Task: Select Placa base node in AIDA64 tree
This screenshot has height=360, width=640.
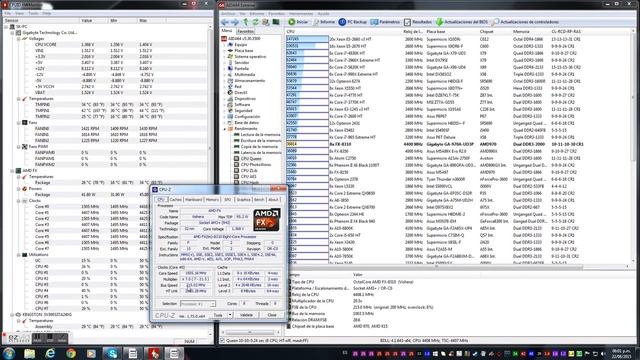Action: click(240, 51)
